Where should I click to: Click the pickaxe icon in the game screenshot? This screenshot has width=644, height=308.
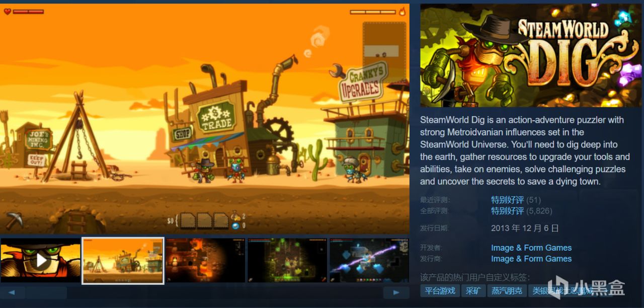pyautogui.click(x=14, y=220)
